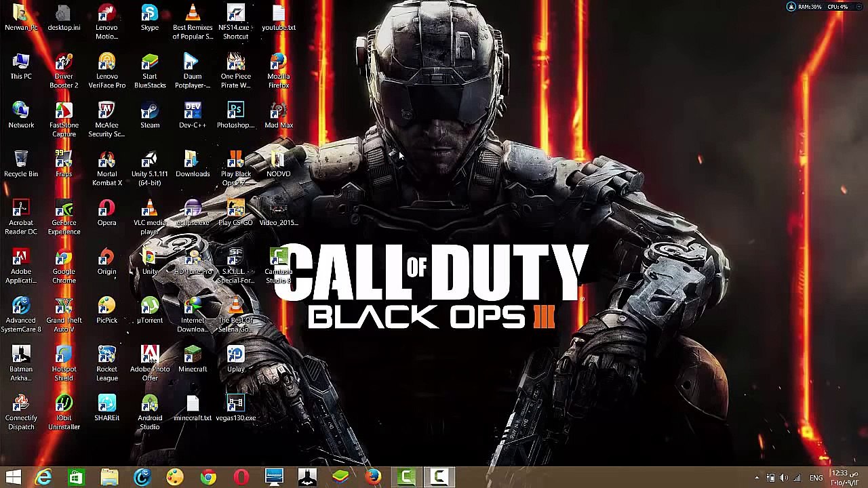
Task: Select the µTorrent desktop shortcut
Action: [x=150, y=311]
